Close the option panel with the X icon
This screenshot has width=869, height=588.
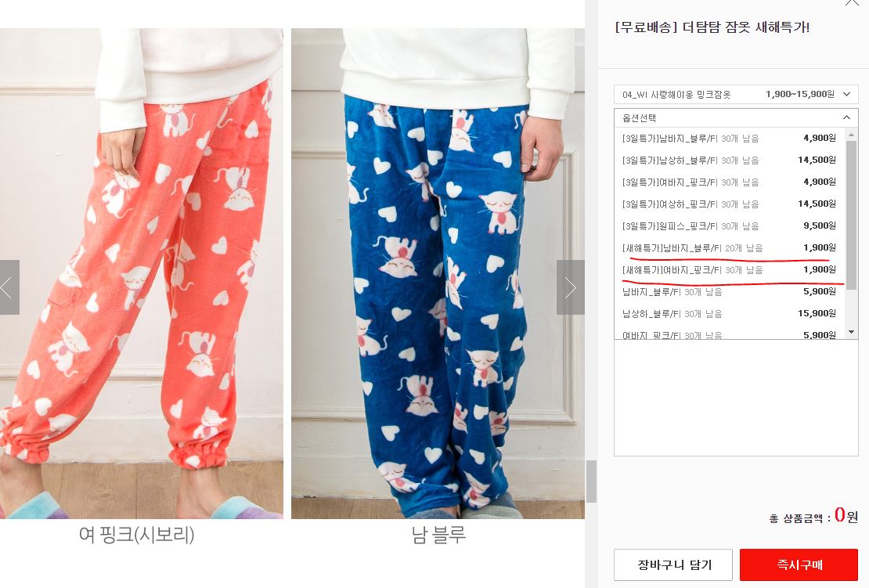point(851,3)
